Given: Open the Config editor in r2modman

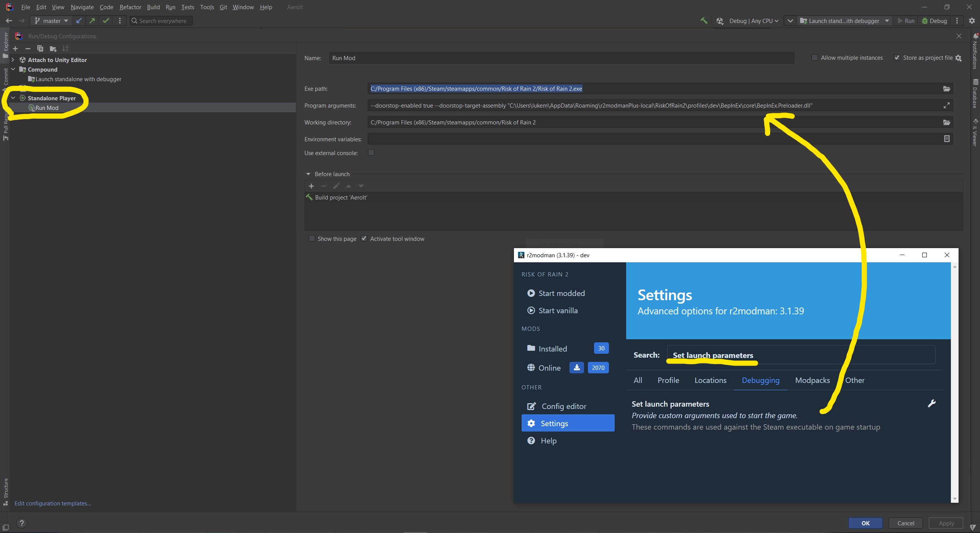Looking at the screenshot, I should tap(563, 406).
